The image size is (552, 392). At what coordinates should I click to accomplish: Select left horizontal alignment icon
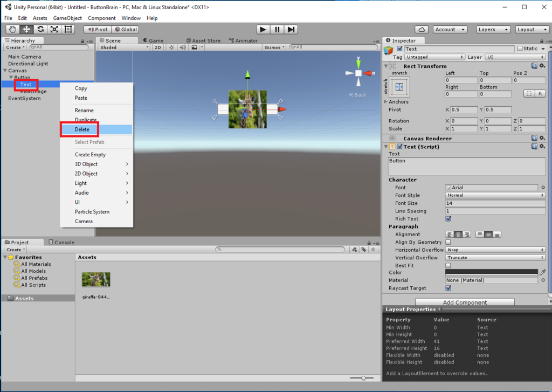point(450,235)
